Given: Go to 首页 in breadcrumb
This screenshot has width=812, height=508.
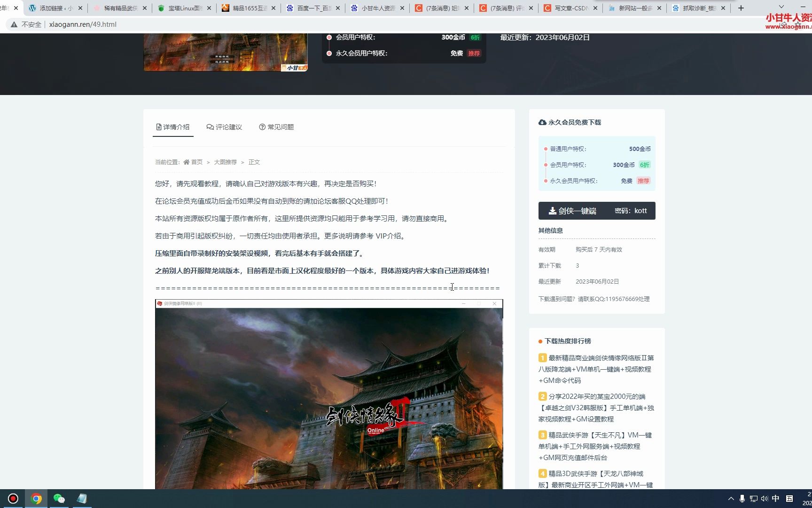Looking at the screenshot, I should [197, 162].
